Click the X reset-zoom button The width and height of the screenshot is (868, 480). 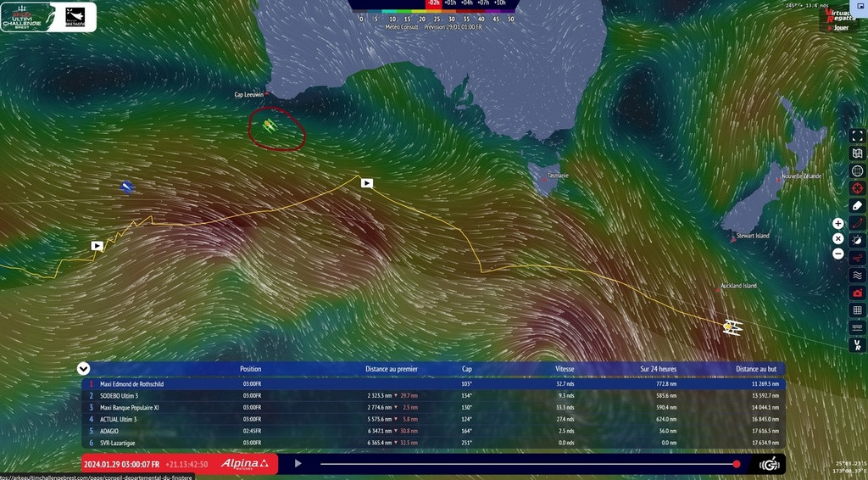(838, 238)
